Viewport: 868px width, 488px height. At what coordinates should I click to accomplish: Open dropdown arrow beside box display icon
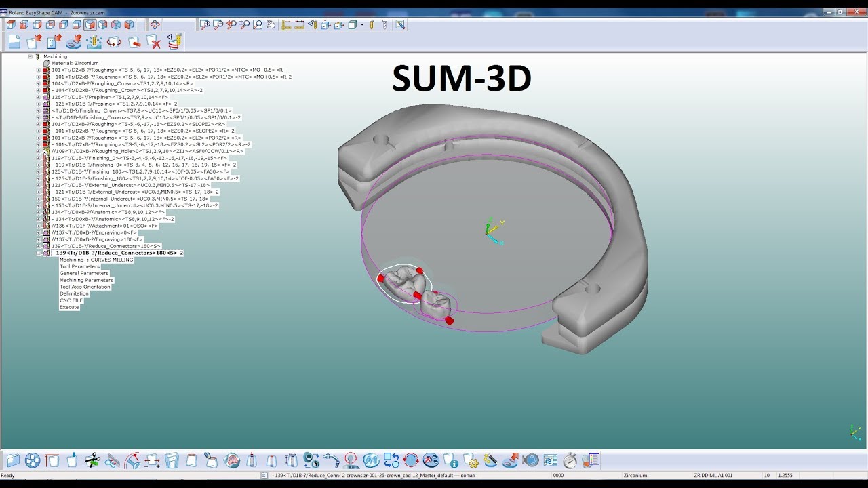pos(362,24)
